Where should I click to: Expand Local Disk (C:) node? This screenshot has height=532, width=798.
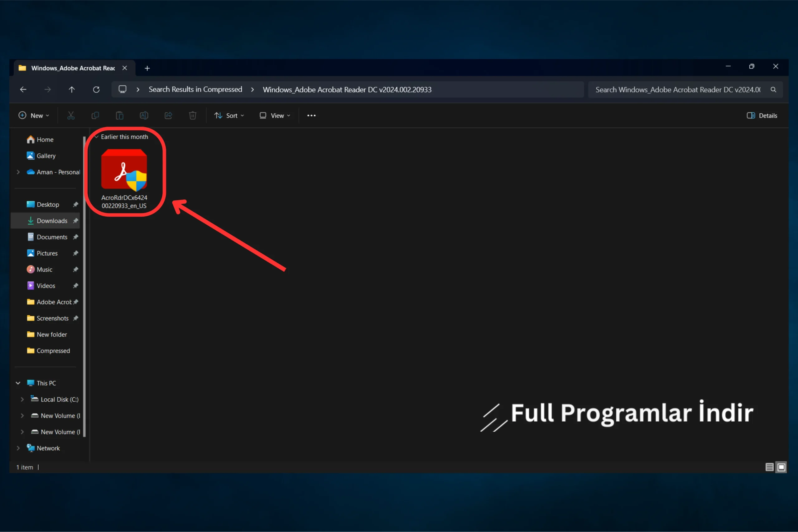pos(22,399)
